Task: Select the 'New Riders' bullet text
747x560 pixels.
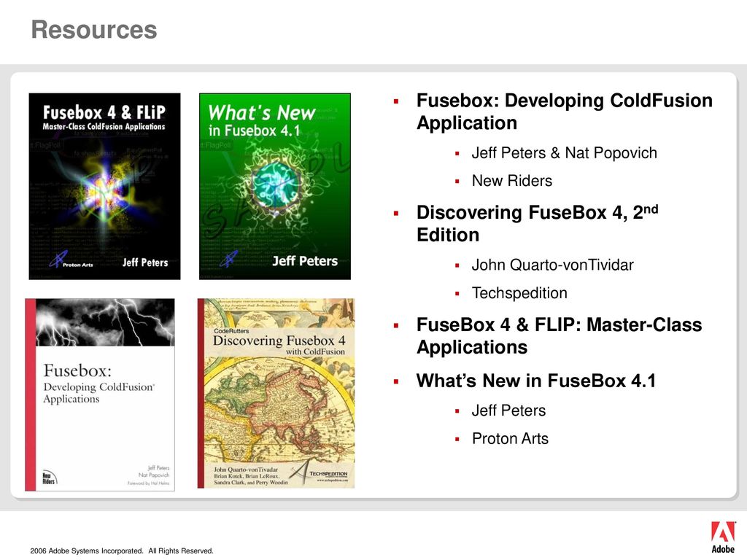Action: (x=511, y=181)
